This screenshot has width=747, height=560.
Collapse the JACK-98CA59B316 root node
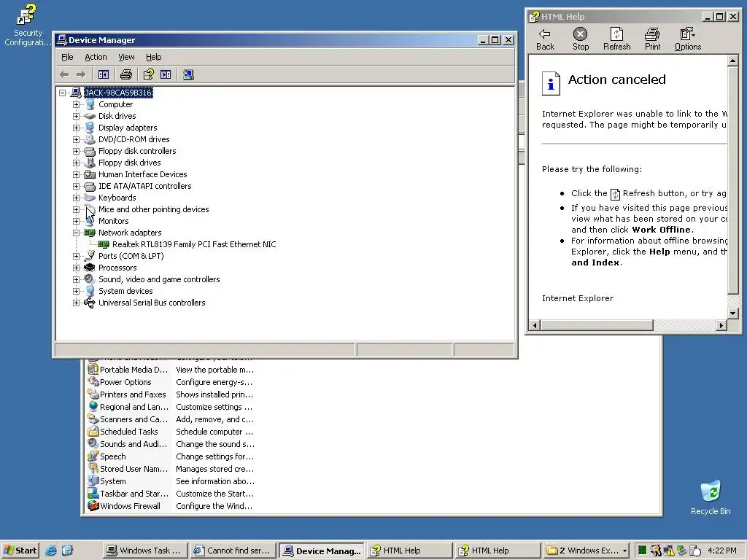tap(63, 93)
